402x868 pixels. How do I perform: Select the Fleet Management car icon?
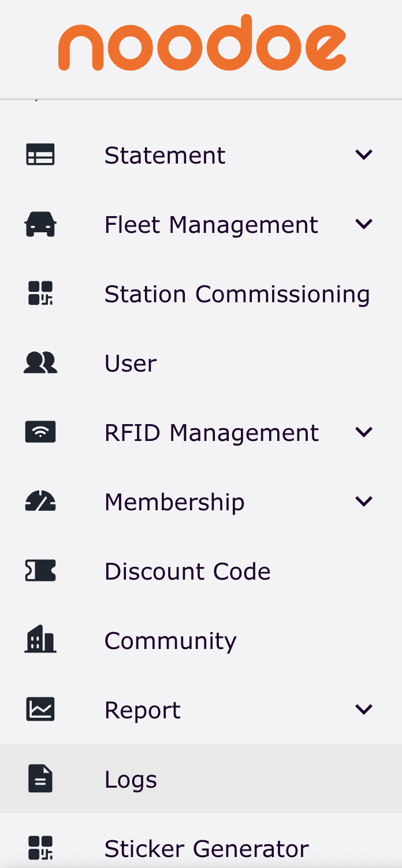(40, 224)
